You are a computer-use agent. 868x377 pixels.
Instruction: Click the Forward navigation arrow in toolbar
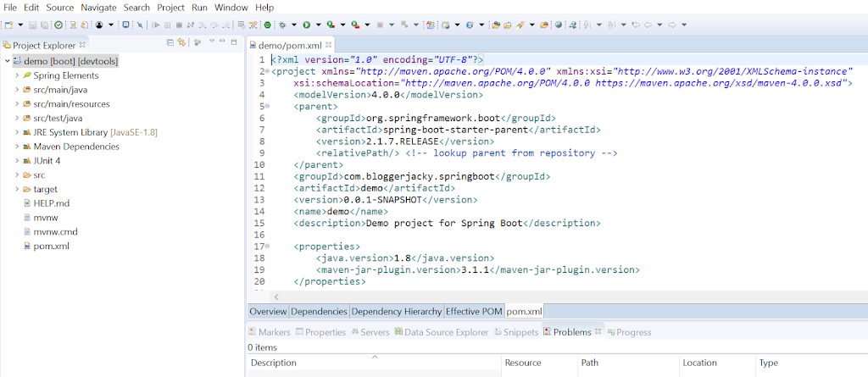pos(672,25)
